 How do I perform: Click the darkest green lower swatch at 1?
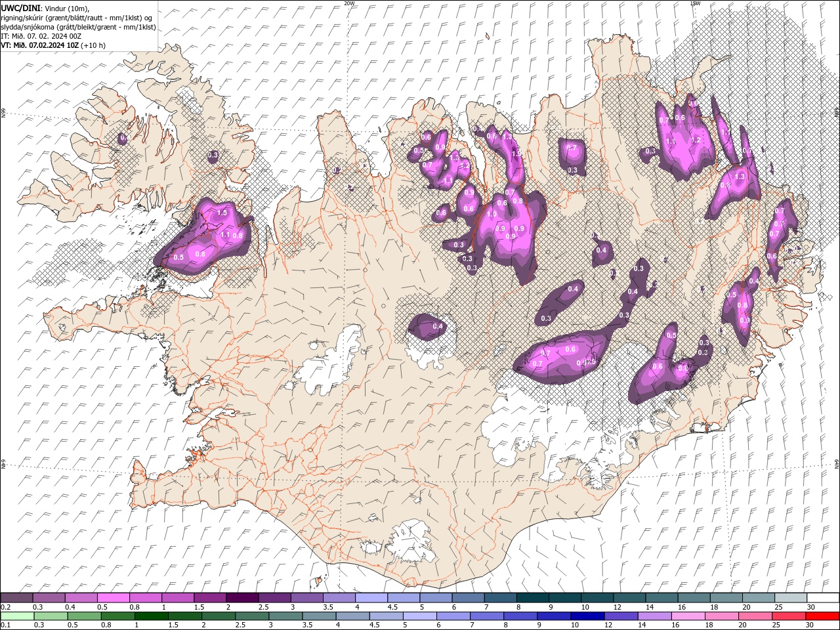(x=152, y=616)
